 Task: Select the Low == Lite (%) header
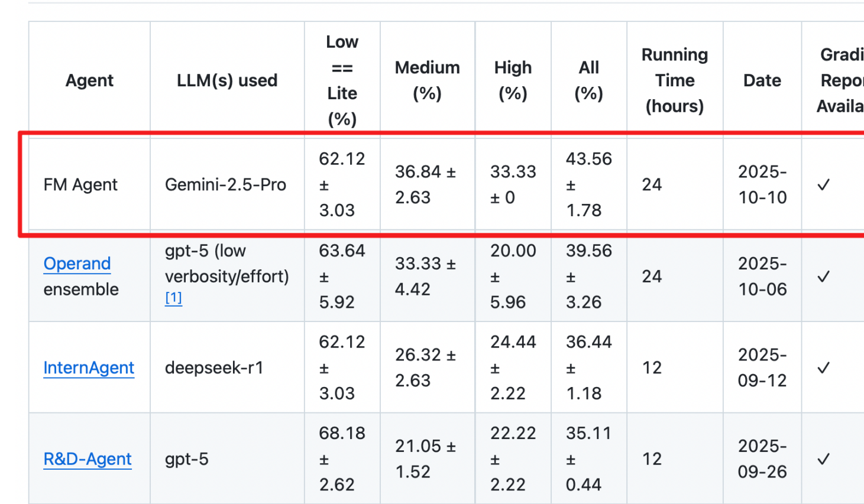342,80
